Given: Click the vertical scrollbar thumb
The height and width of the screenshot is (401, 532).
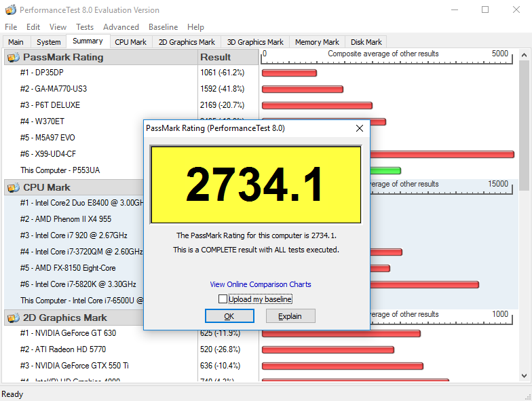Looking at the screenshot, I should 524,126.
